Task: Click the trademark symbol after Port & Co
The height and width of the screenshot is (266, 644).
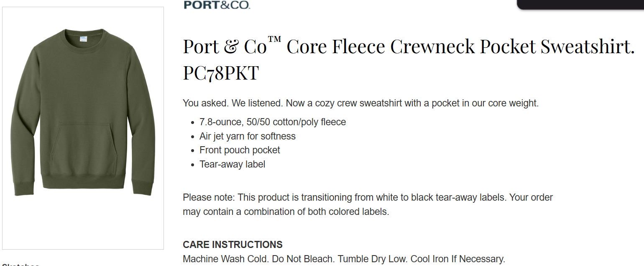Action: [274, 40]
